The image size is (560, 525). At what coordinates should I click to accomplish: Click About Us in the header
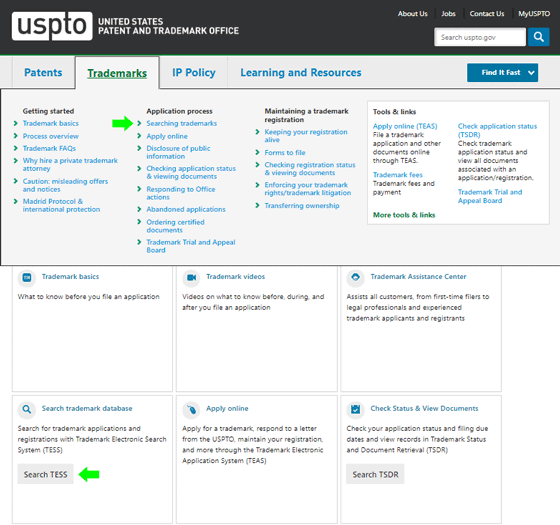coord(412,14)
